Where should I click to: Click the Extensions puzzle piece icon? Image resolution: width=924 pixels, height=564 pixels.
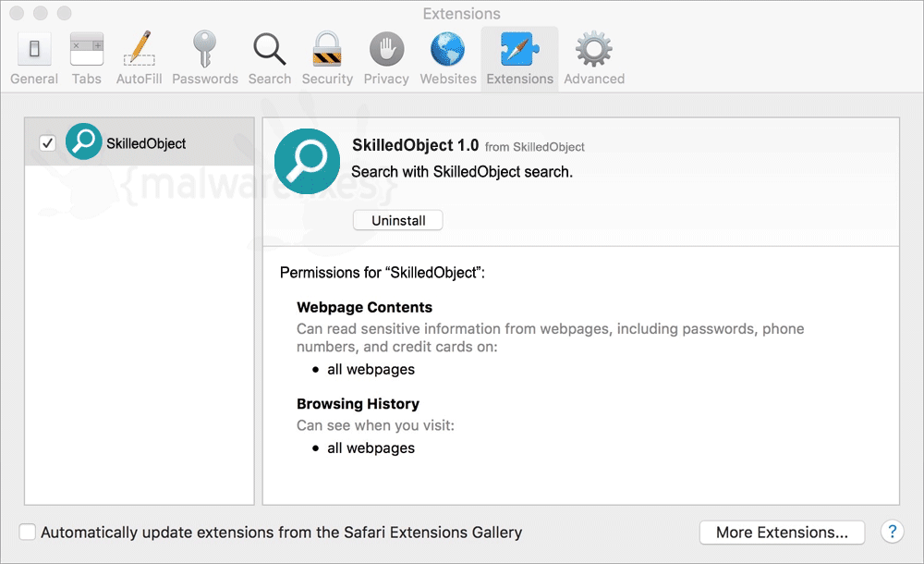[519, 49]
